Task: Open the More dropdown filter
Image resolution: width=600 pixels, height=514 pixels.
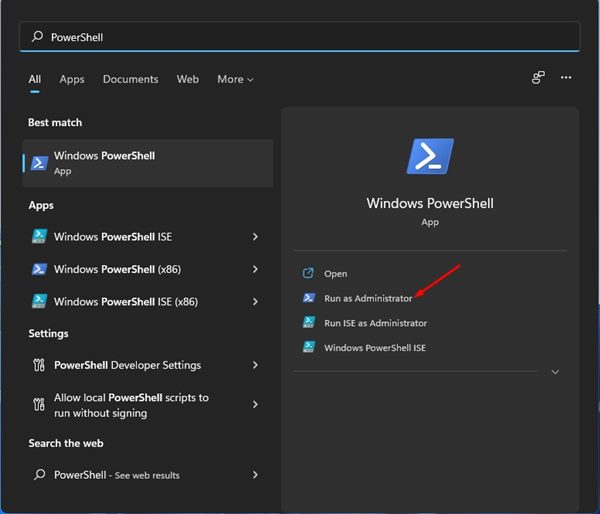Action: (x=235, y=79)
